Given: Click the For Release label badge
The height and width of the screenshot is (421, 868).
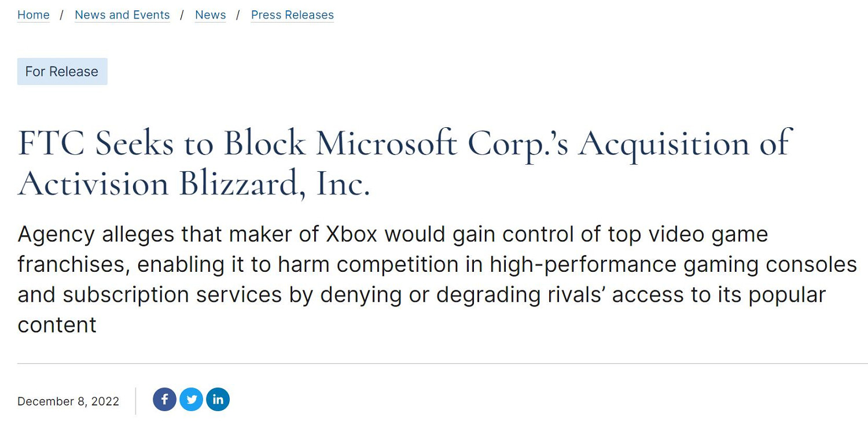Looking at the screenshot, I should [62, 72].
